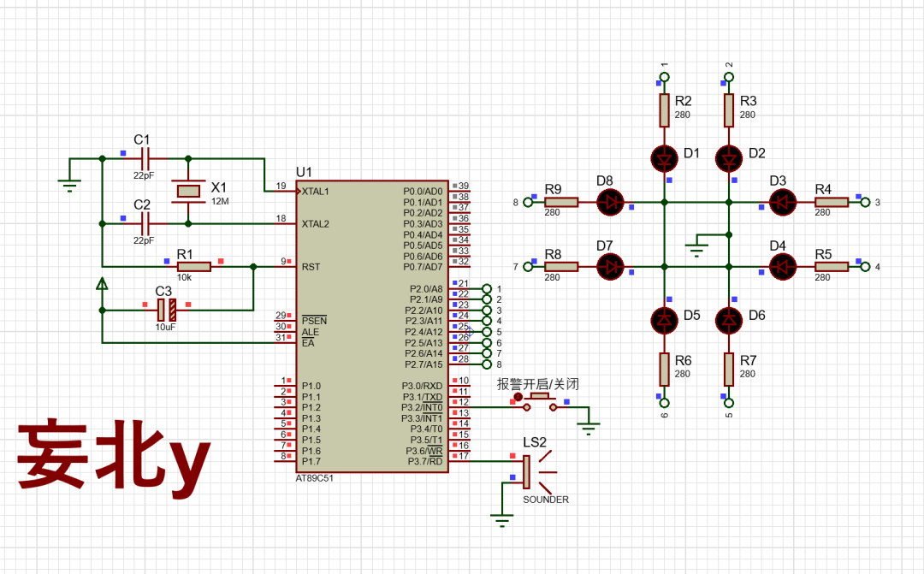Click LED D1 in the schematic
924x574 pixels.
click(x=664, y=157)
